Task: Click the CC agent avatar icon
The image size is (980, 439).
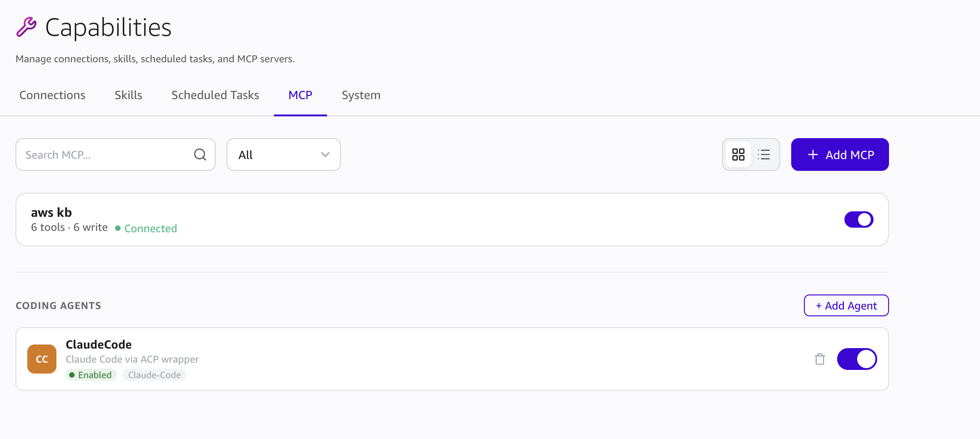Action: (42, 359)
